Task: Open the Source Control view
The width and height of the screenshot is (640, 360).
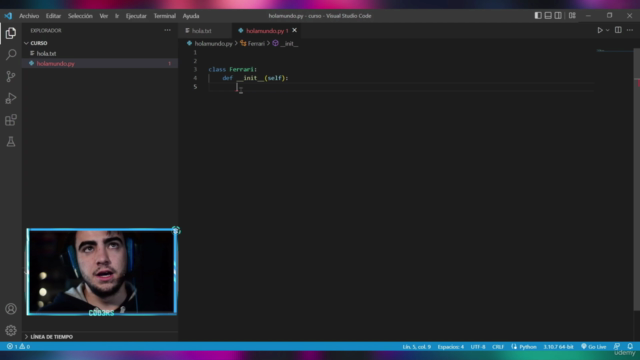Action: coord(11,76)
